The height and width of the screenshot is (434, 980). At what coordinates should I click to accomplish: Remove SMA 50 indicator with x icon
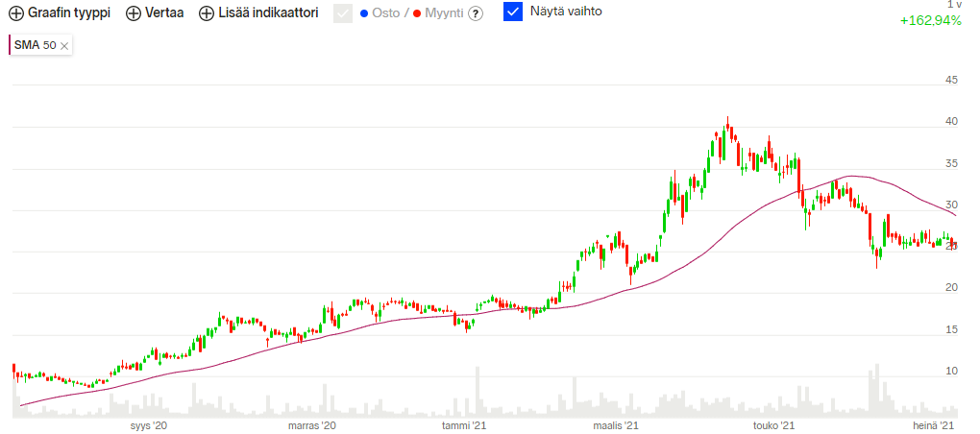tap(64, 45)
